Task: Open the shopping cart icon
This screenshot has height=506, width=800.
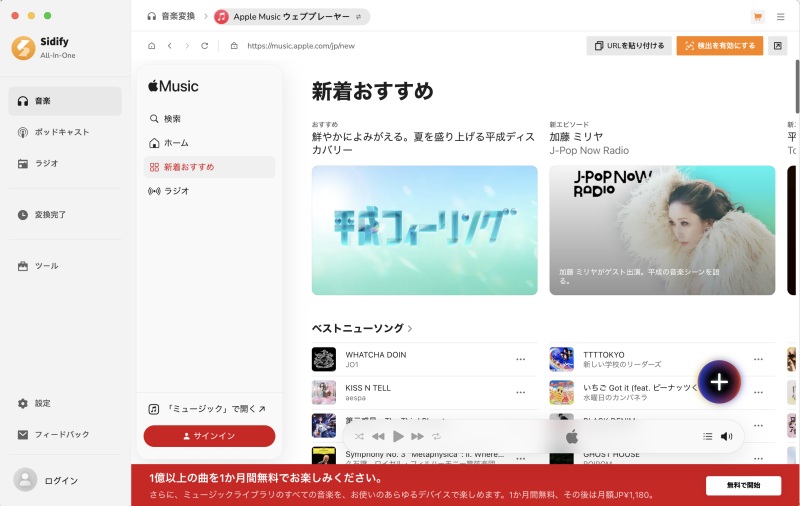Action: pyautogui.click(x=758, y=17)
